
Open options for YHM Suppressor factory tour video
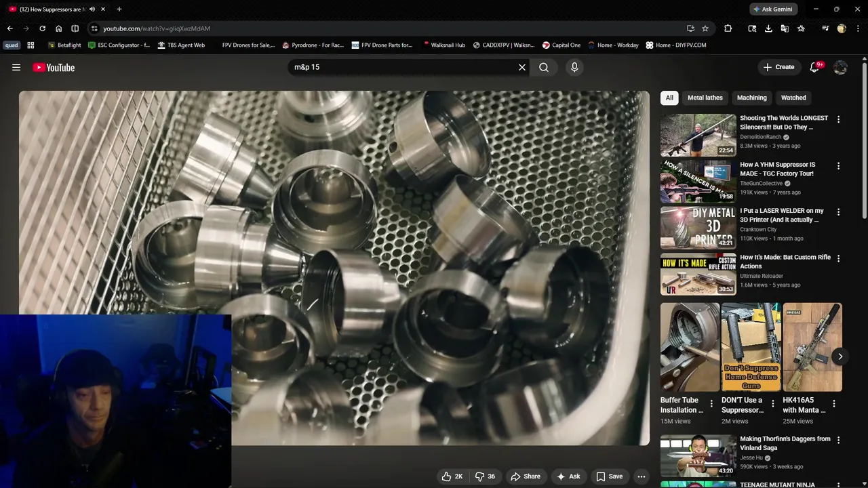[838, 165]
